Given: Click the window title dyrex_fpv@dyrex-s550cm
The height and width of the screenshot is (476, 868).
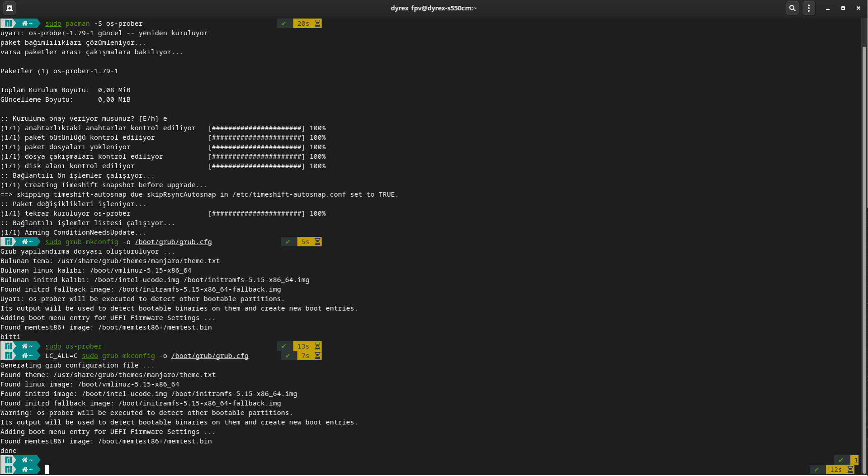Looking at the screenshot, I should (x=434, y=8).
